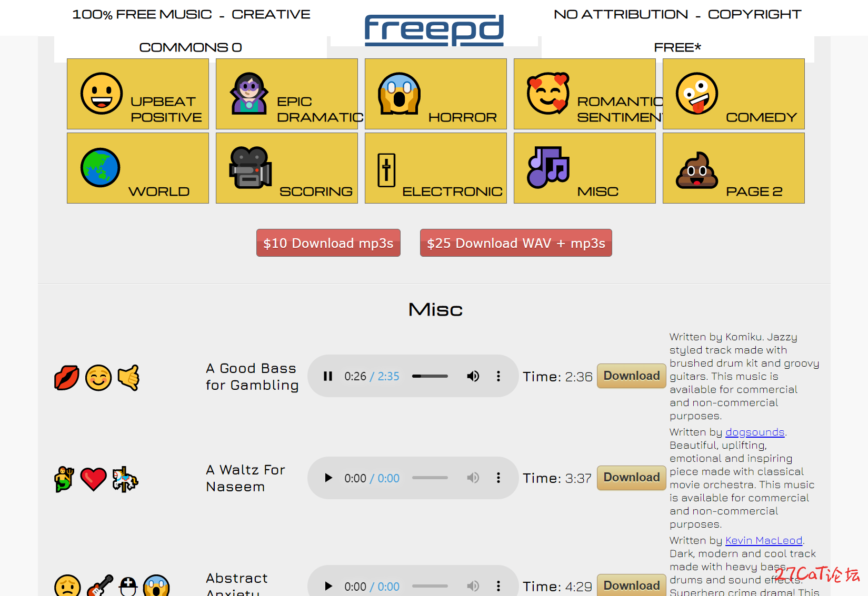868x596 pixels.
Task: Open more options for A Waltz For Naseem player
Action: pyautogui.click(x=498, y=478)
